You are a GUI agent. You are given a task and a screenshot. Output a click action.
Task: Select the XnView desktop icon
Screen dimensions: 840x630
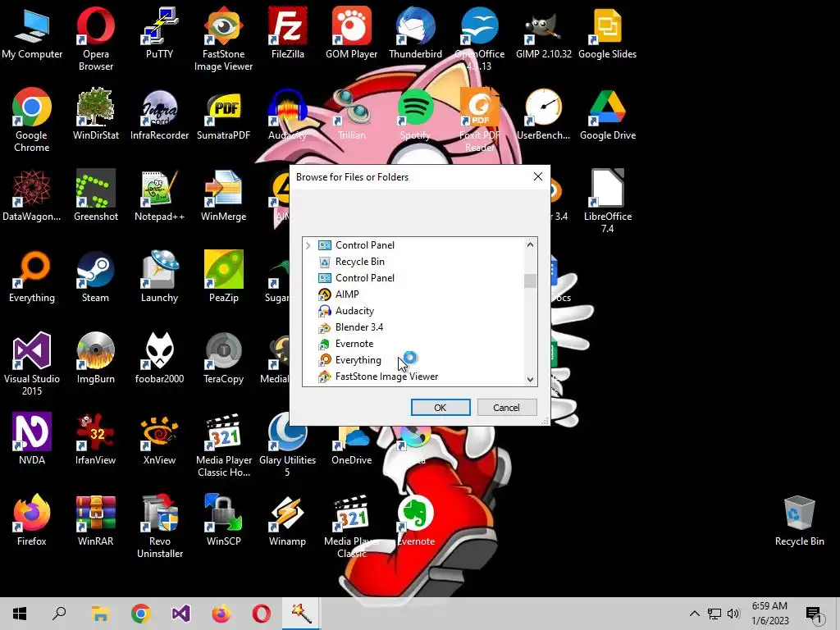point(159,439)
